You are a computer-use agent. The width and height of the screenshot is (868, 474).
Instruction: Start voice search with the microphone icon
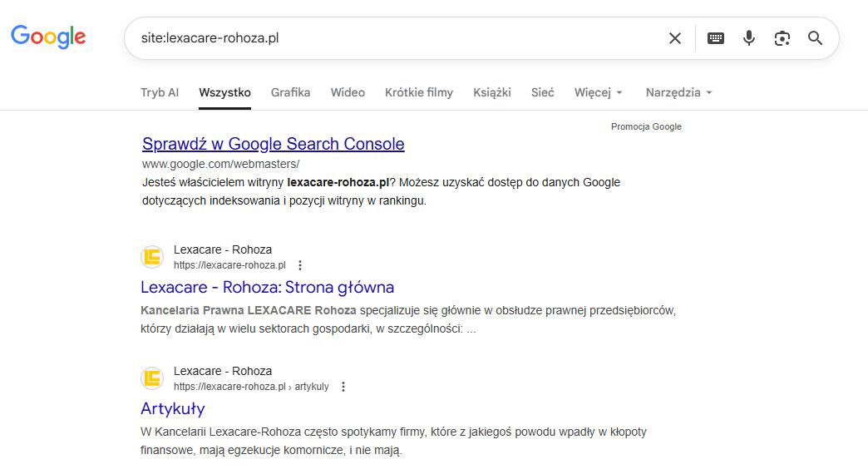click(749, 38)
